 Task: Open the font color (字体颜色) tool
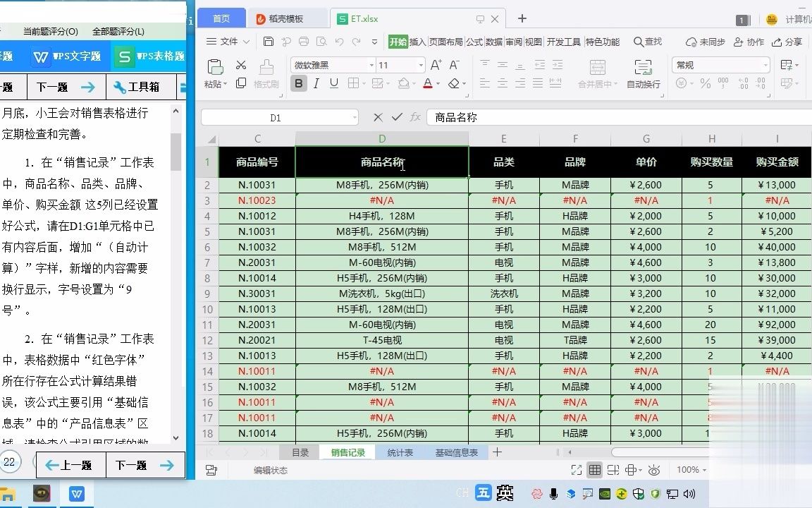tap(427, 83)
